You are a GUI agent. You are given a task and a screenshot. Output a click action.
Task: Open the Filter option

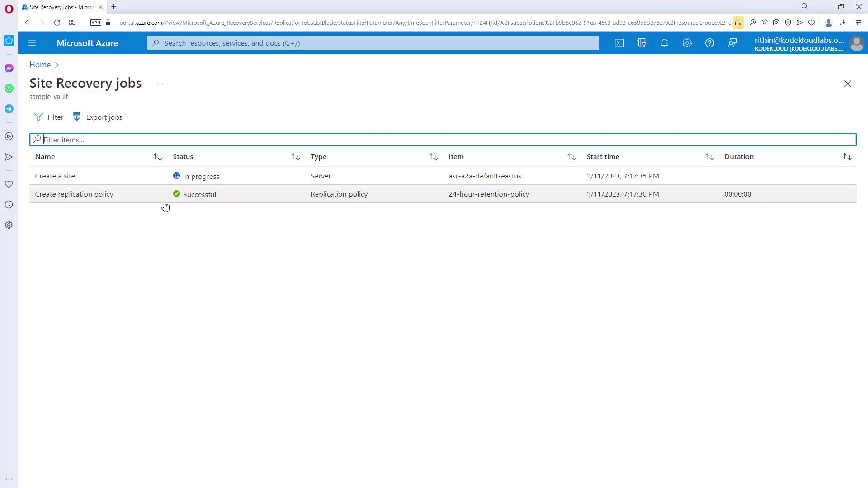coord(49,117)
